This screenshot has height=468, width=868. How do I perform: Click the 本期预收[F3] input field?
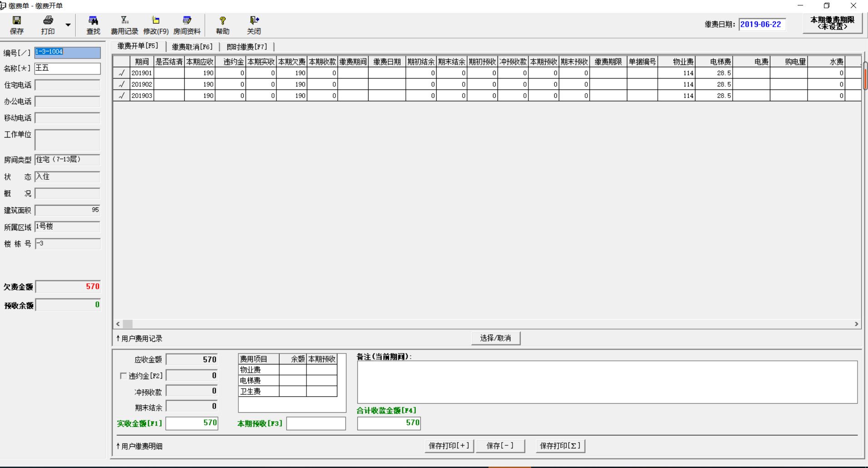coord(316,424)
